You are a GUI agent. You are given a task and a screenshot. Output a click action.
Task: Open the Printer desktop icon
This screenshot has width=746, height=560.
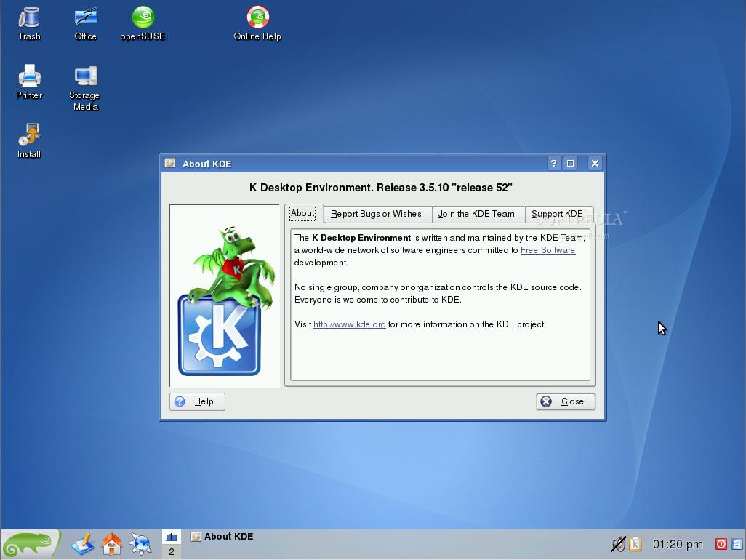29,82
